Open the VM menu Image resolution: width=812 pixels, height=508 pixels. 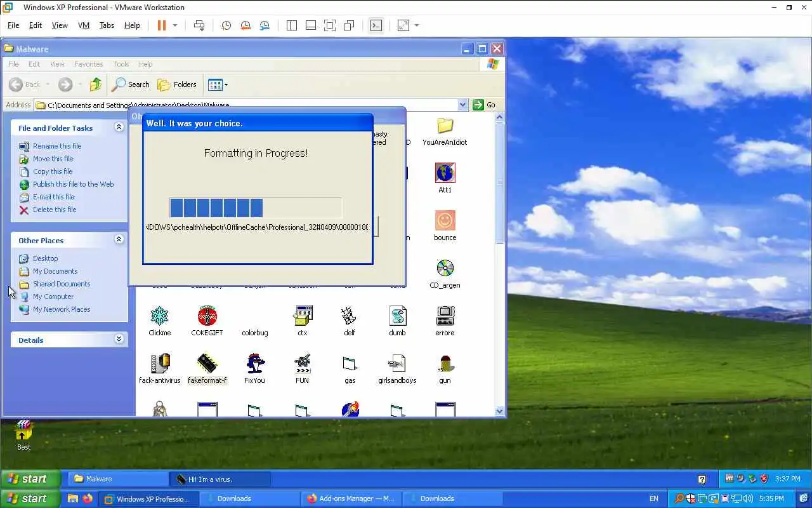[x=84, y=25]
